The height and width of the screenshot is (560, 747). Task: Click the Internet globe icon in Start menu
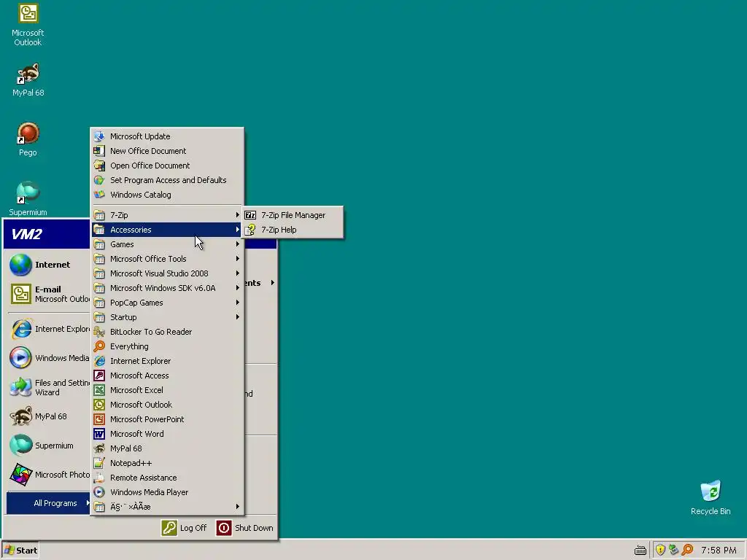tap(20, 265)
